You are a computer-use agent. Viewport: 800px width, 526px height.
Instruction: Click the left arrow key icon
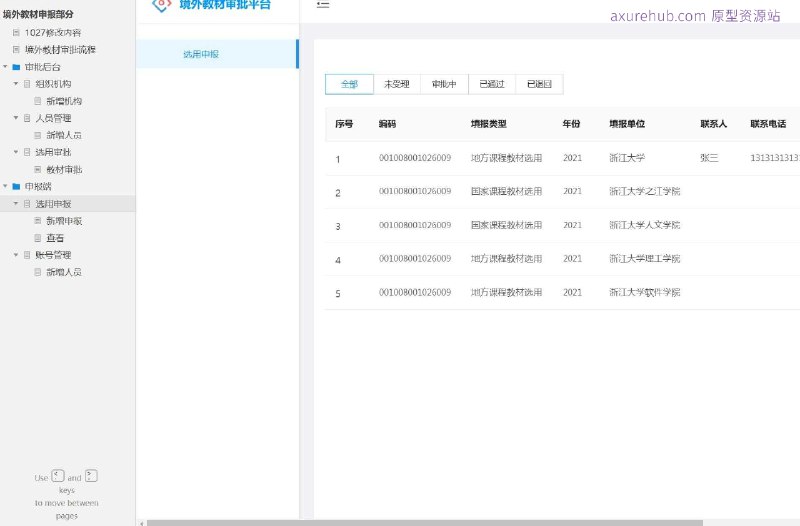[58, 476]
